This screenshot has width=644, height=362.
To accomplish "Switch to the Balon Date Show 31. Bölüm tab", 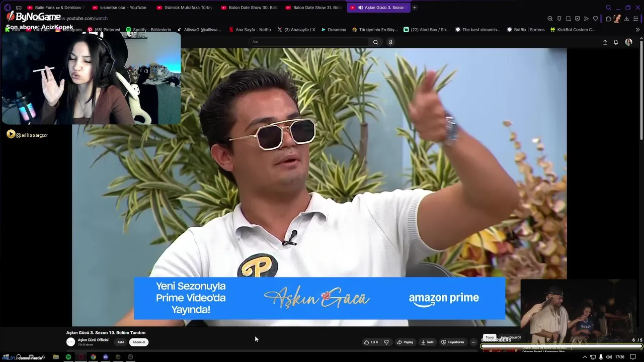I will tap(313, 8).
